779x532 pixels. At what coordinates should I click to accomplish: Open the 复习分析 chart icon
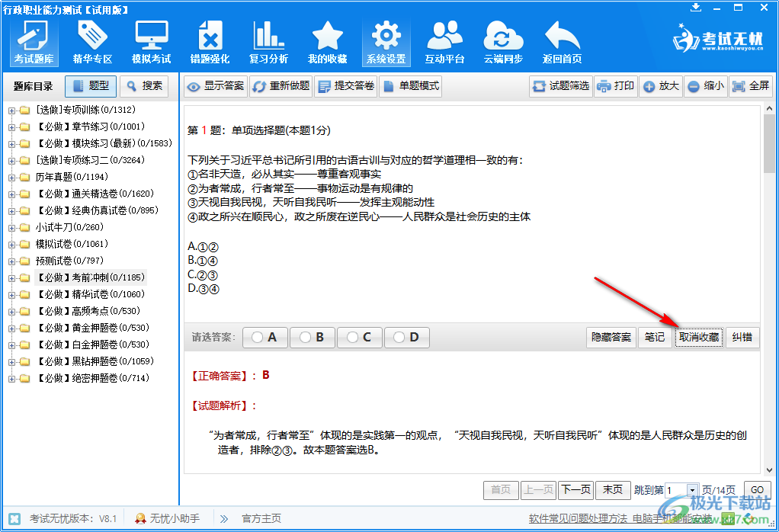(x=268, y=42)
